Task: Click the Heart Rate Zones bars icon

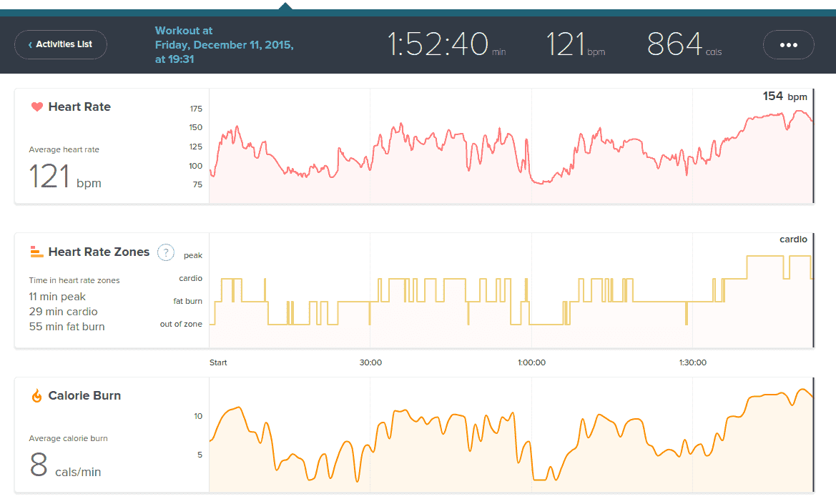Action: pos(37,252)
